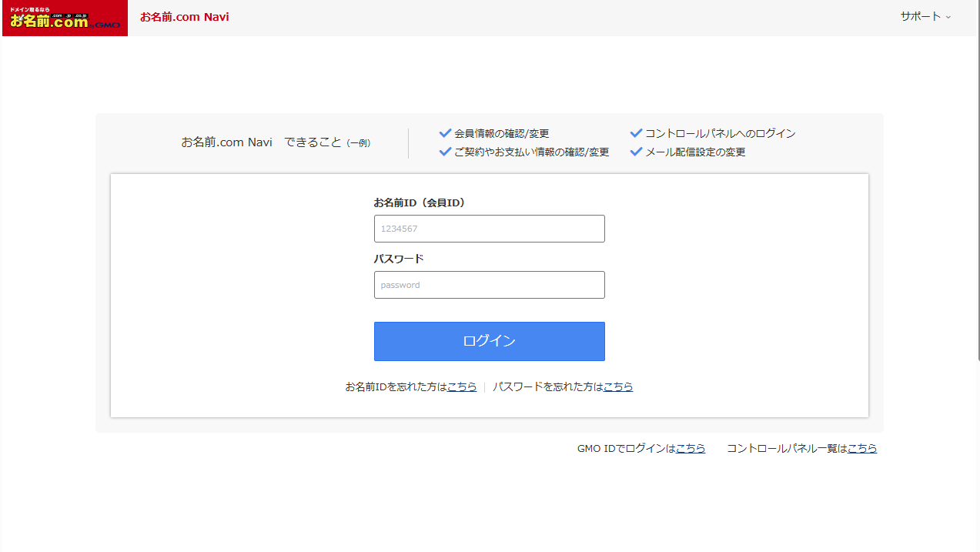Focus the パスワード input field
Screen dimensions: 980x552
[489, 285]
